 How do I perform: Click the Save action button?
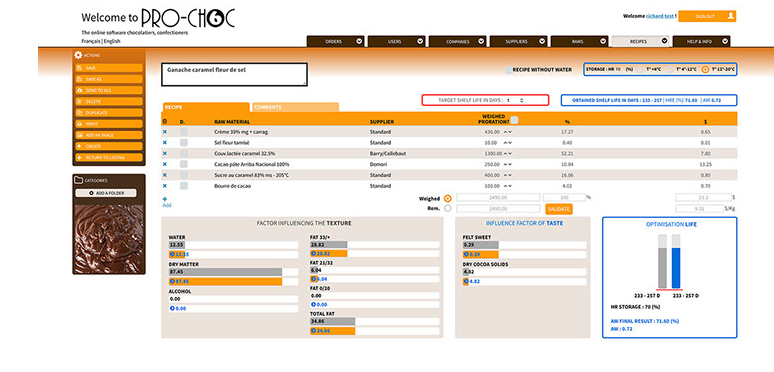click(109, 68)
